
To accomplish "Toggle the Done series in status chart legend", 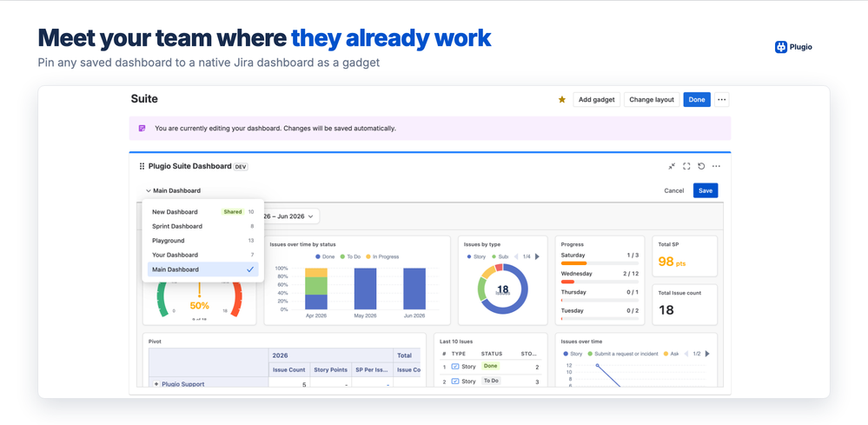I will (326, 256).
